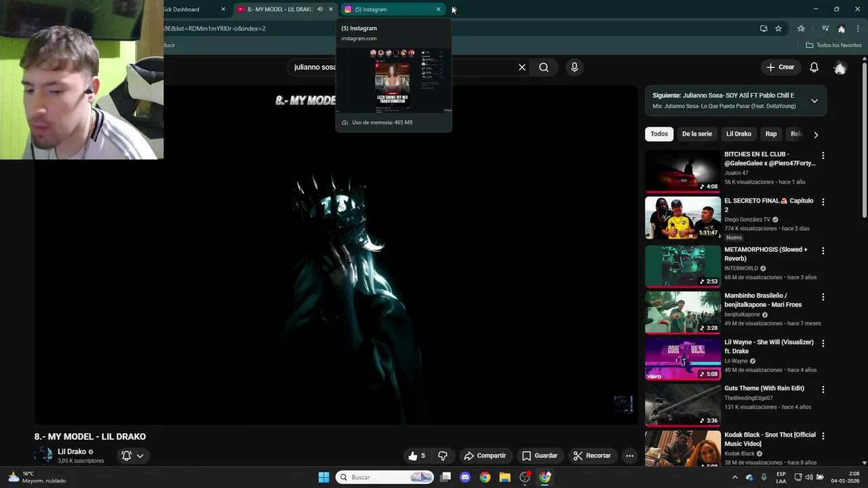Select the Todos filter chip

[659, 134]
